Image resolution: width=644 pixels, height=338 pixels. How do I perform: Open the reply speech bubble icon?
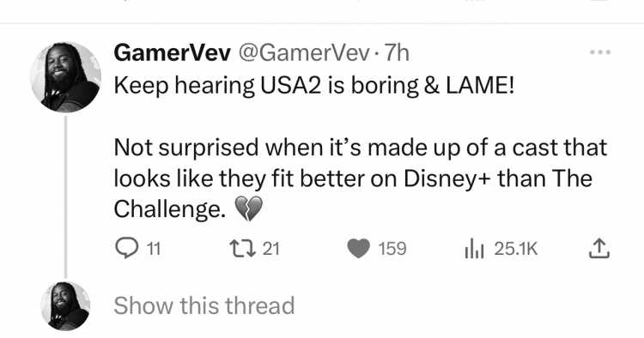(x=127, y=249)
